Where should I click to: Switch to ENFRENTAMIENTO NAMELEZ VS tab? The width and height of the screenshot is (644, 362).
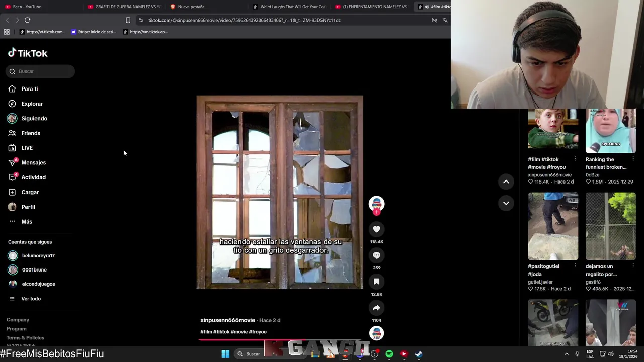pos(371,7)
